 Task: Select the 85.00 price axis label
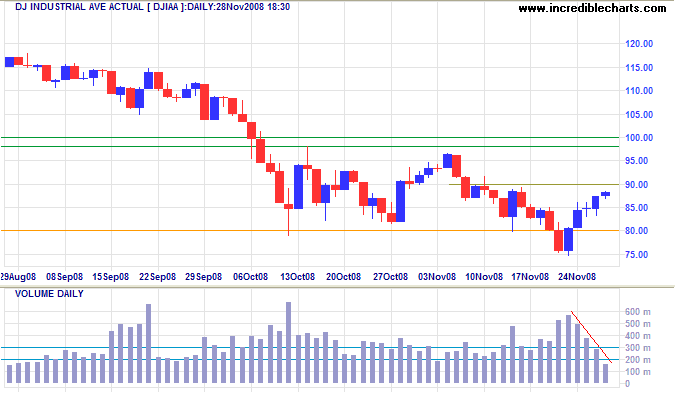pyautogui.click(x=637, y=208)
